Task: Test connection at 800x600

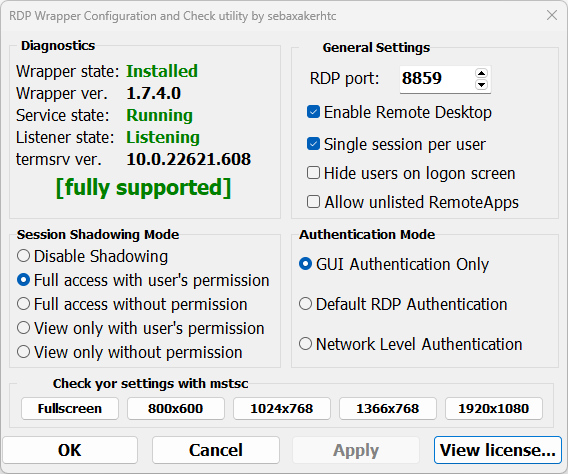Action: tap(176, 408)
